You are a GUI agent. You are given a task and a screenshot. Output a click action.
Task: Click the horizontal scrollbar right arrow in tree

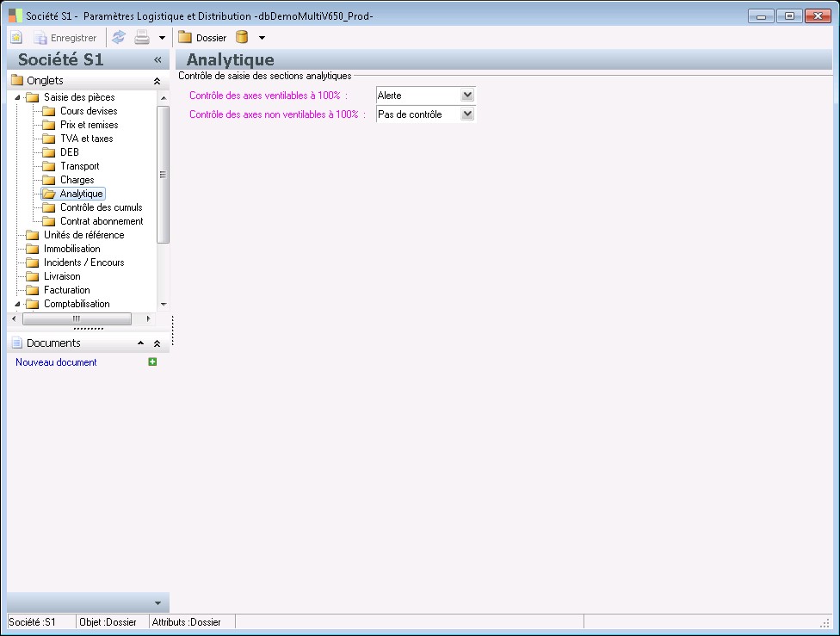point(149,318)
